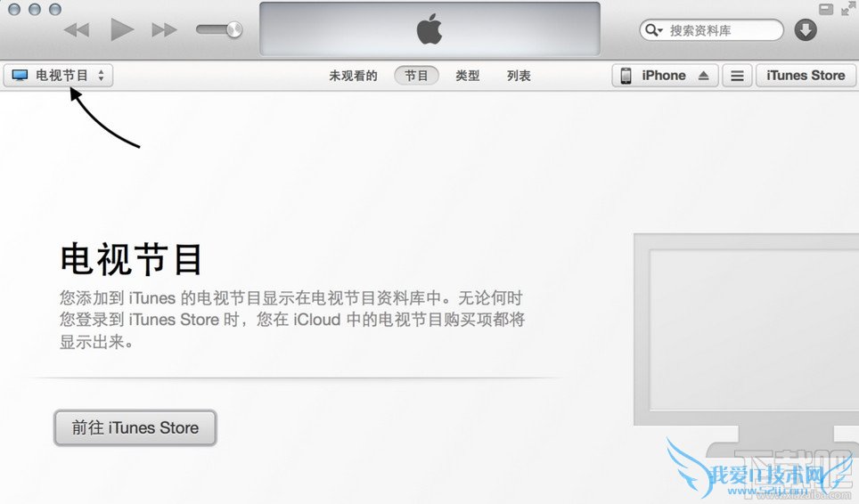Switch to the 类型 tab

[x=467, y=76]
